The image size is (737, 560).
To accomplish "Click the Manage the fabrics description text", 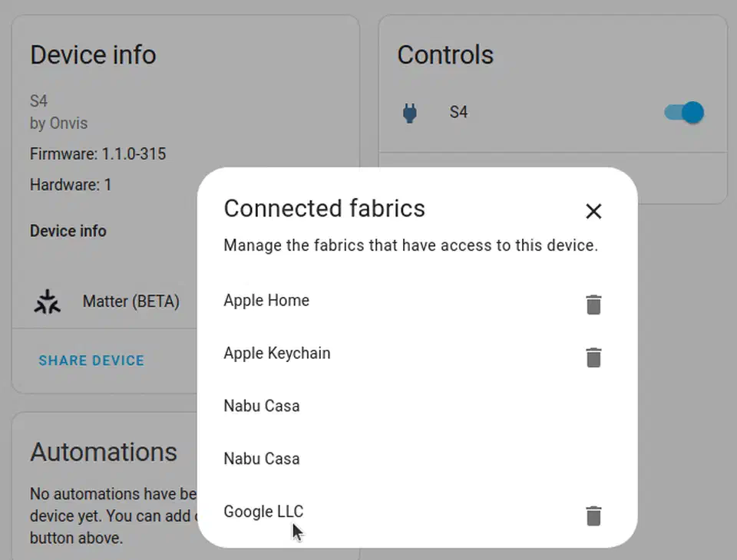I will pos(411,245).
